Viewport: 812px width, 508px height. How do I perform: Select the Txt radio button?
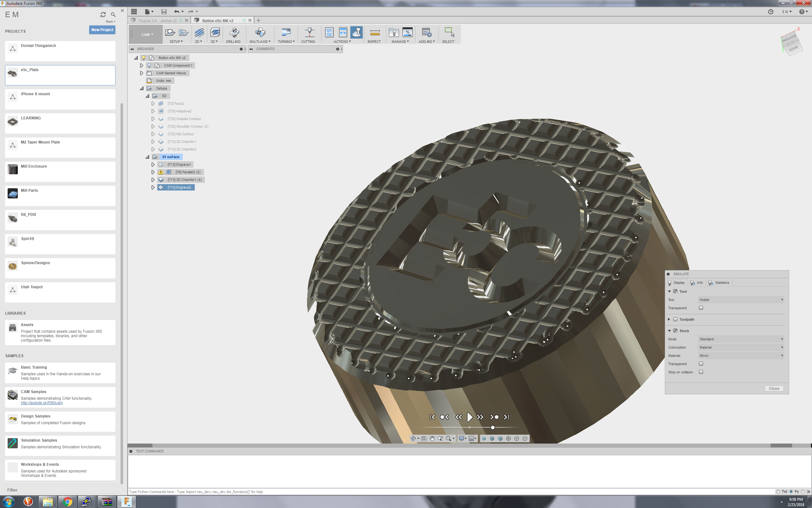[778, 491]
